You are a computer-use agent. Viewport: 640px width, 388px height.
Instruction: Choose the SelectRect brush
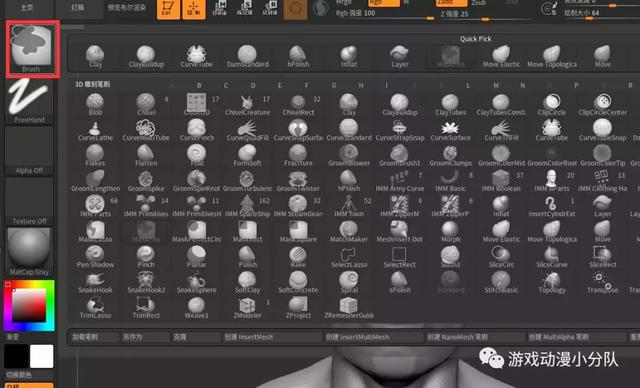400,257
